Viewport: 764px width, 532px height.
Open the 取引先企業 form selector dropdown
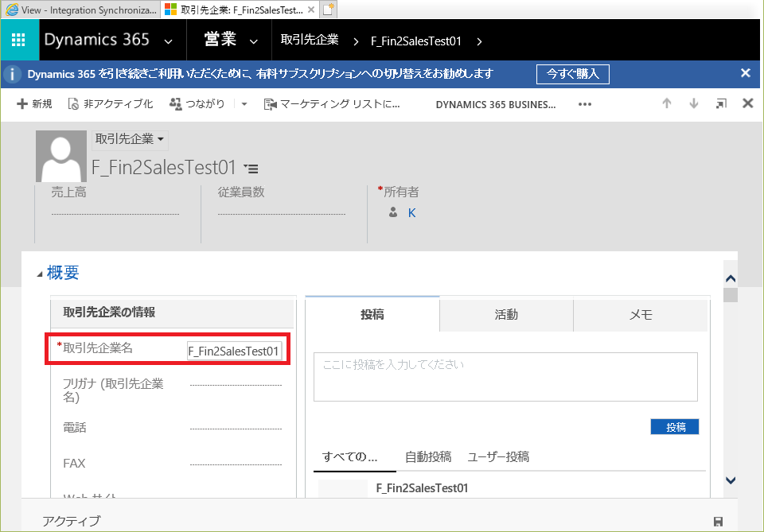click(130, 139)
